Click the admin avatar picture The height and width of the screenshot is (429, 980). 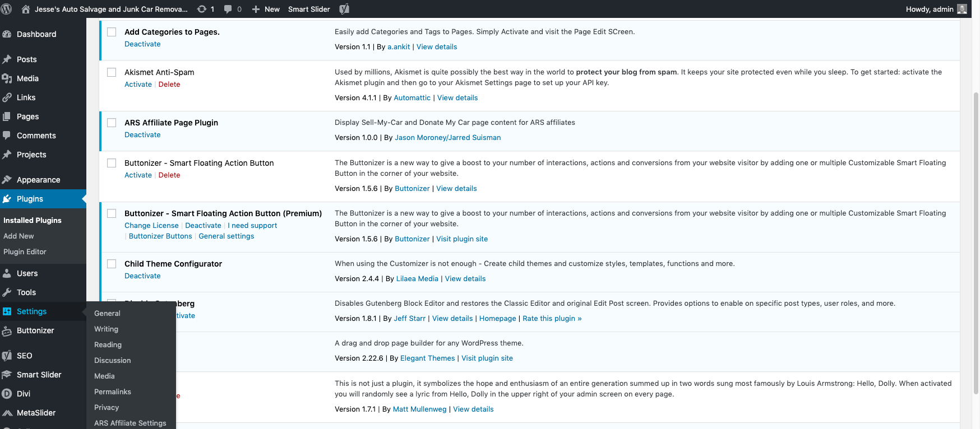[962, 9]
